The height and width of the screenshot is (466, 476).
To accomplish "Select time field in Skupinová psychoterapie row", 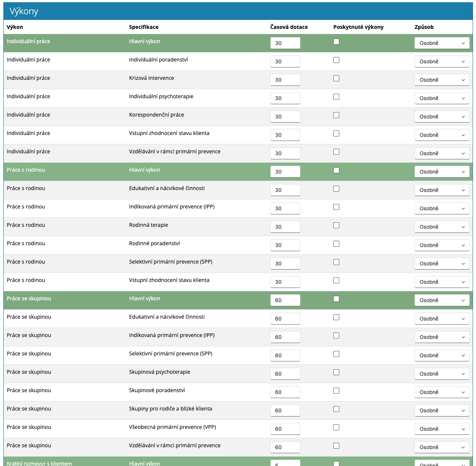I will point(285,374).
